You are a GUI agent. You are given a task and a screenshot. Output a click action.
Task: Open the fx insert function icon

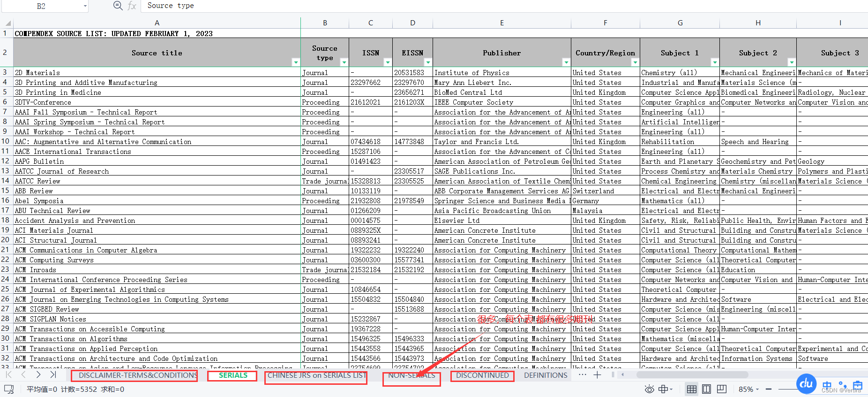(x=132, y=6)
